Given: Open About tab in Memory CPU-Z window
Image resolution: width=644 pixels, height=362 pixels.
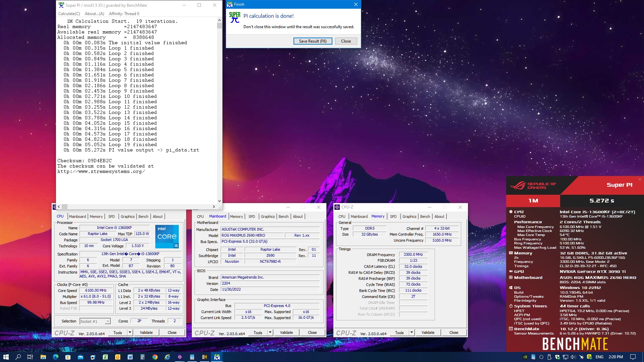Looking at the screenshot, I should (439, 217).
